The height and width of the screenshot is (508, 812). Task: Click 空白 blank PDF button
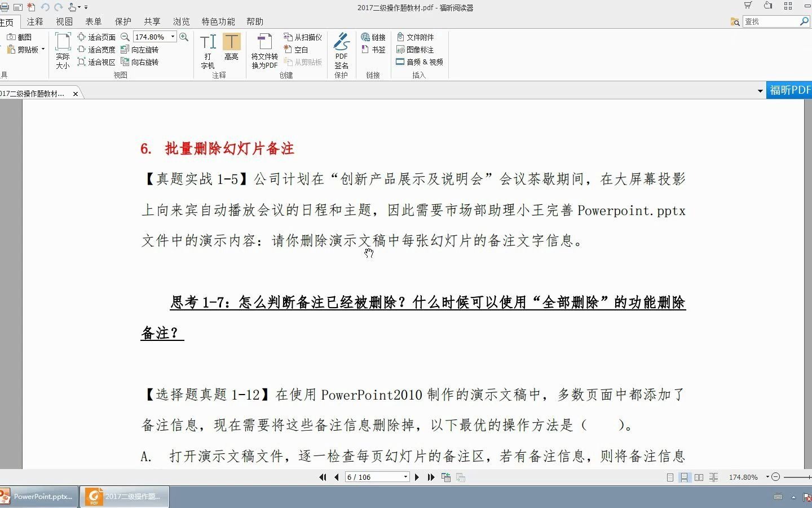click(x=296, y=50)
